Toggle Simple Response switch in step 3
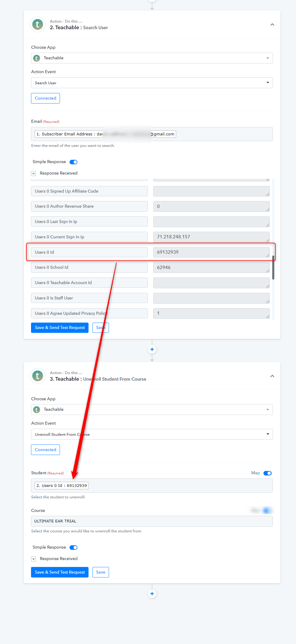296x644 pixels. coord(73,547)
